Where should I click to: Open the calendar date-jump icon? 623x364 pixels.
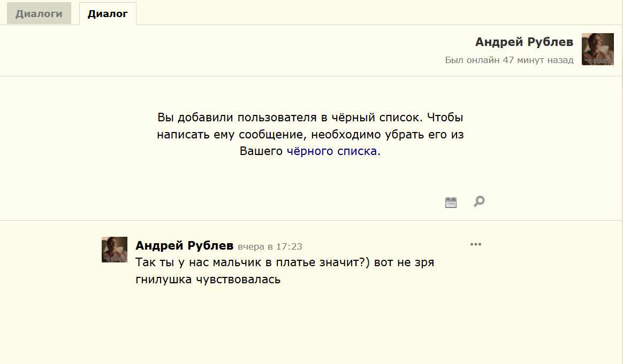(451, 202)
